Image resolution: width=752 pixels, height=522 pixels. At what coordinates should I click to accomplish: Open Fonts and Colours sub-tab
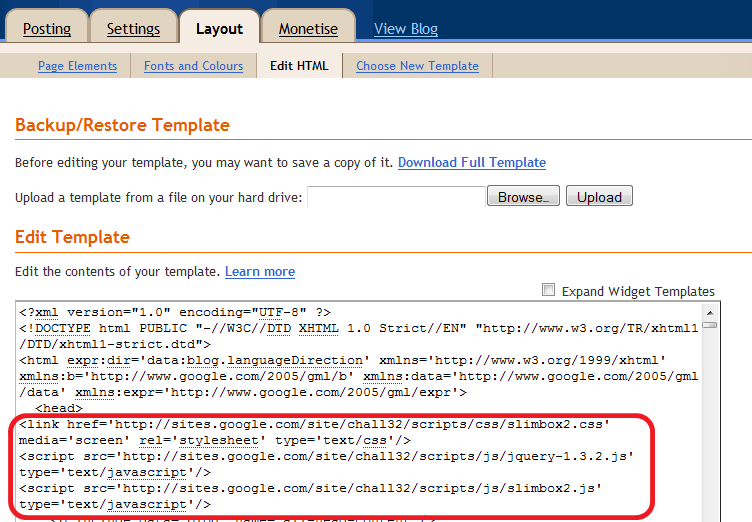coord(194,66)
